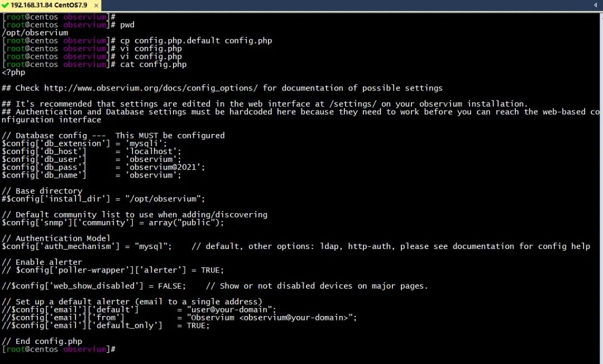The width and height of the screenshot is (603, 364).
Task: Click the cat config.php command line
Action: click(94, 65)
